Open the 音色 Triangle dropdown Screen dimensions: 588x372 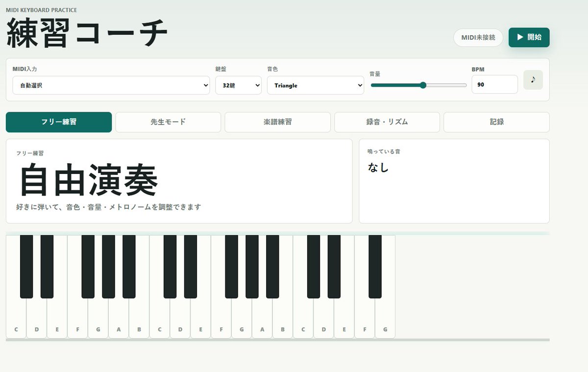pyautogui.click(x=316, y=85)
